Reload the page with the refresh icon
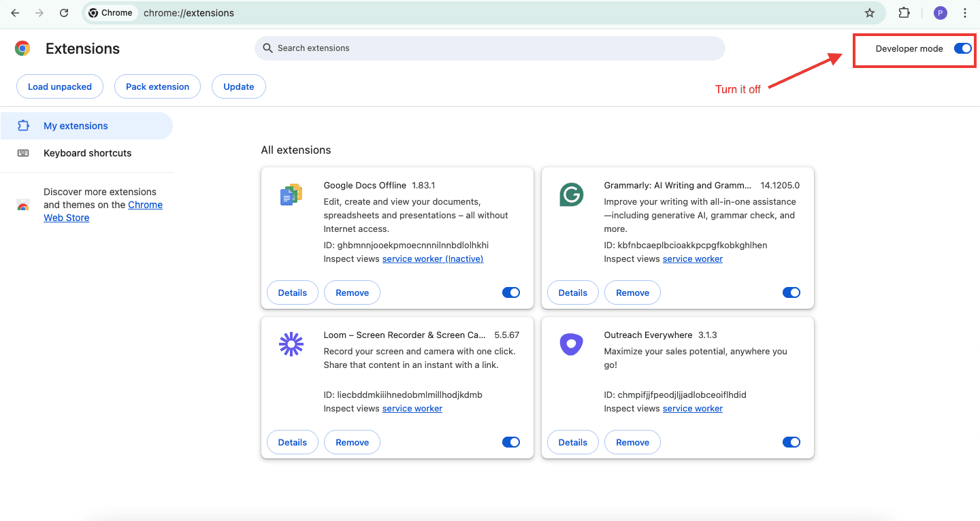 tap(64, 13)
